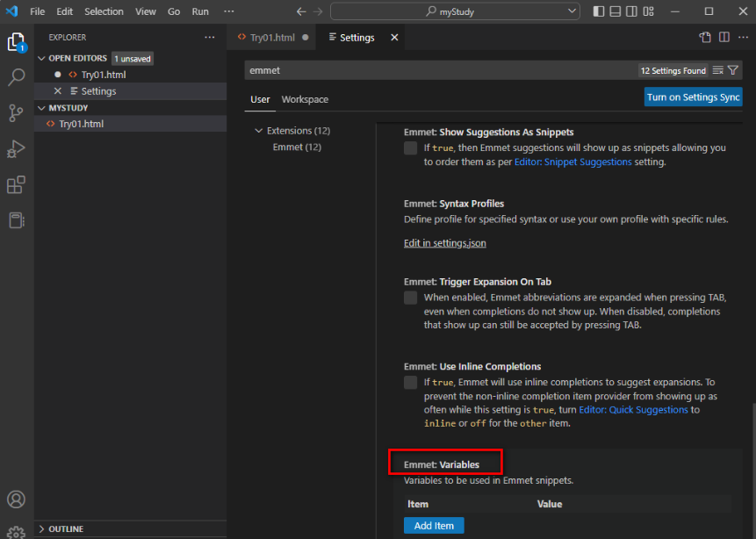Image resolution: width=756 pixels, height=539 pixels.
Task: Show more menu bar items ellipsis
Action: tap(228, 11)
